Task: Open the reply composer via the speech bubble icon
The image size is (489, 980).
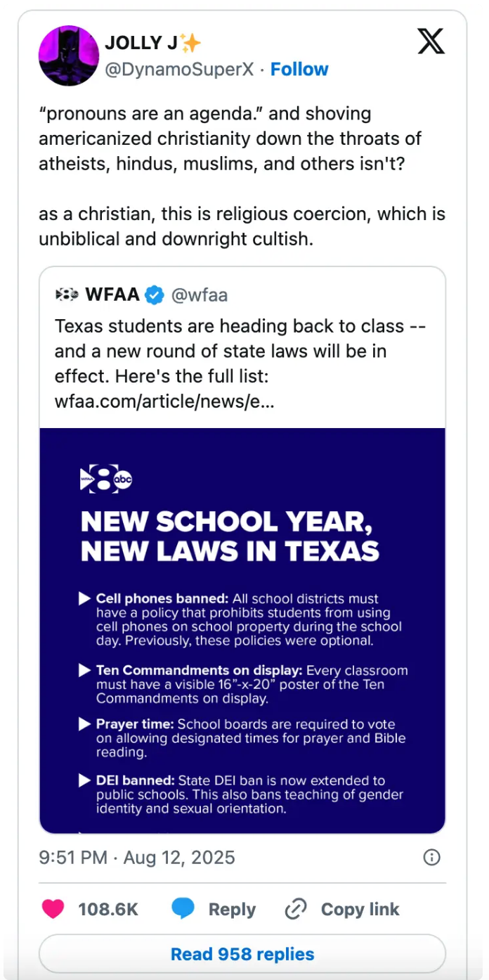Action: point(184,909)
